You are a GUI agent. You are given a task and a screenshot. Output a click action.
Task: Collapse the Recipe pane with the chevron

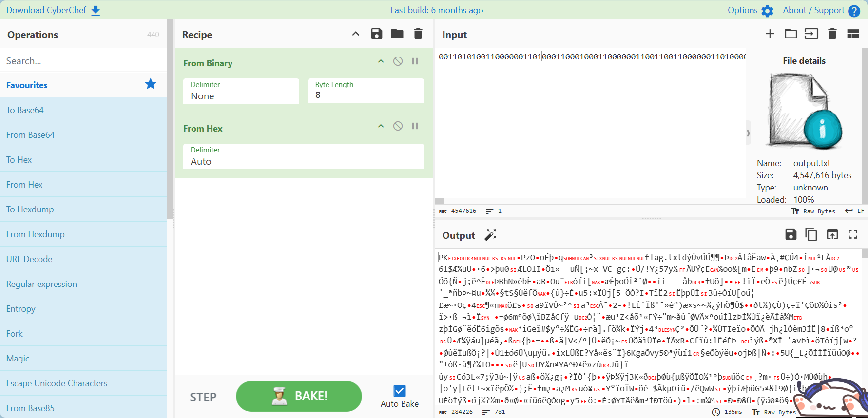point(356,34)
